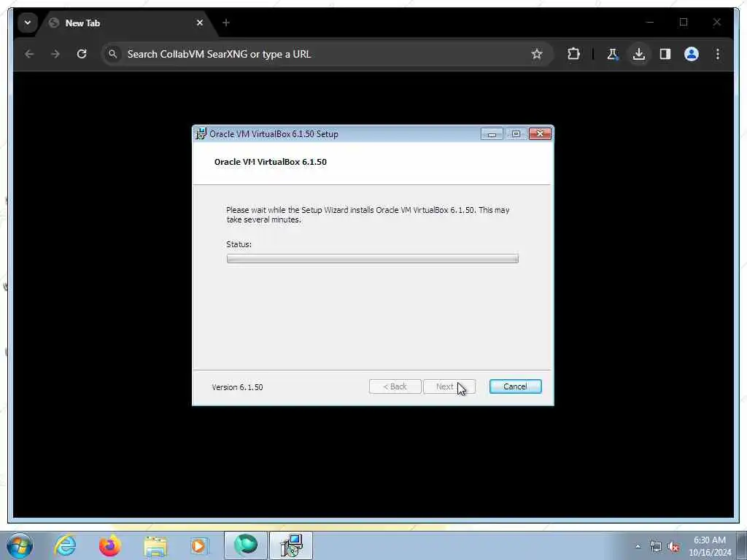This screenshot has height=560, width=747.
Task: Open Chrome Labs flask icon
Action: click(613, 54)
